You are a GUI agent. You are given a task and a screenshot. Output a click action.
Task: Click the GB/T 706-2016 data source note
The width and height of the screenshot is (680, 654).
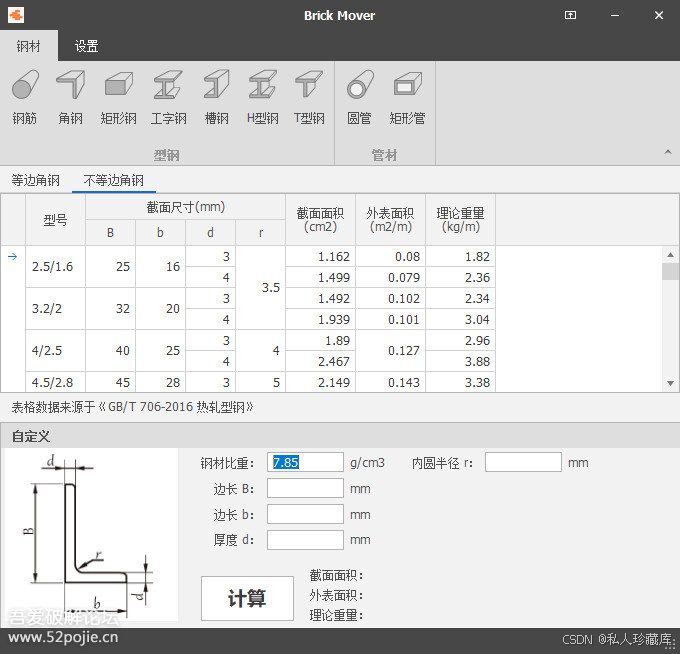(x=132, y=407)
